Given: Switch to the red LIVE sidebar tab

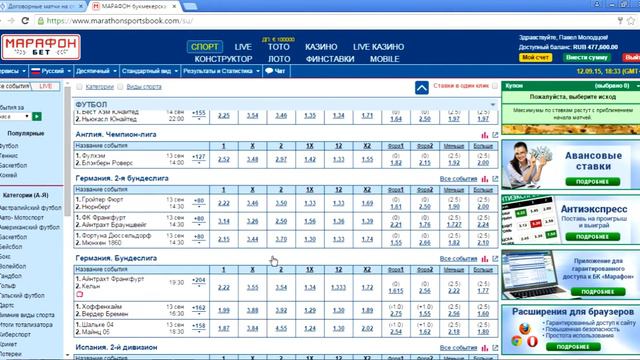Looking at the screenshot, I should (45, 87).
